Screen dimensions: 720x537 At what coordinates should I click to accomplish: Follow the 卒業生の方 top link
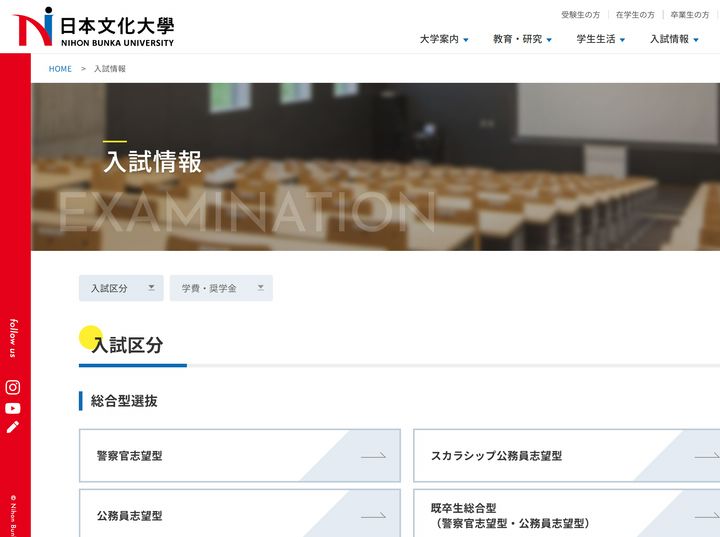click(x=690, y=15)
